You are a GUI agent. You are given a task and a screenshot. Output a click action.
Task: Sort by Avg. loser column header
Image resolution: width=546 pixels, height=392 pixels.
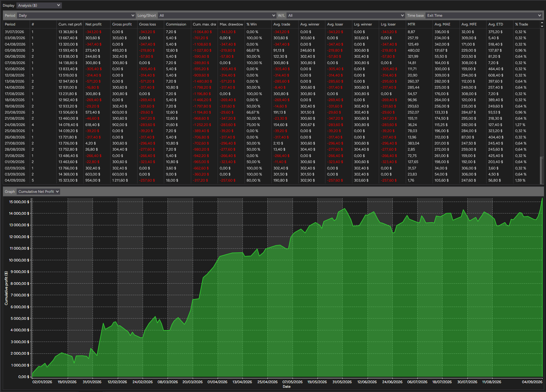[x=339, y=24]
